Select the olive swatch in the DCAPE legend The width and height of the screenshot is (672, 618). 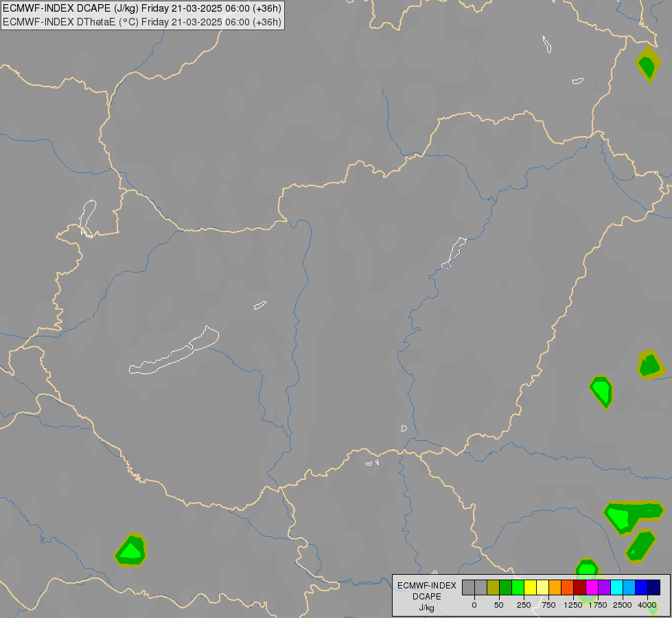[493, 587]
